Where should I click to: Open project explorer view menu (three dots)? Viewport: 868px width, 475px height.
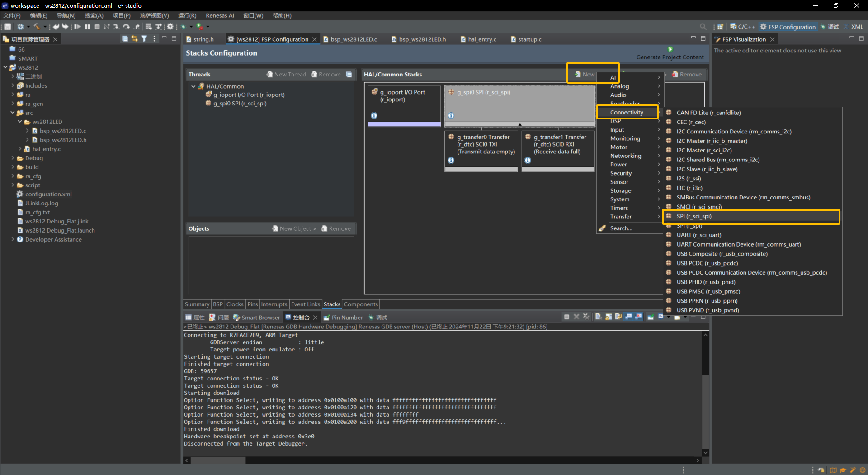click(154, 39)
